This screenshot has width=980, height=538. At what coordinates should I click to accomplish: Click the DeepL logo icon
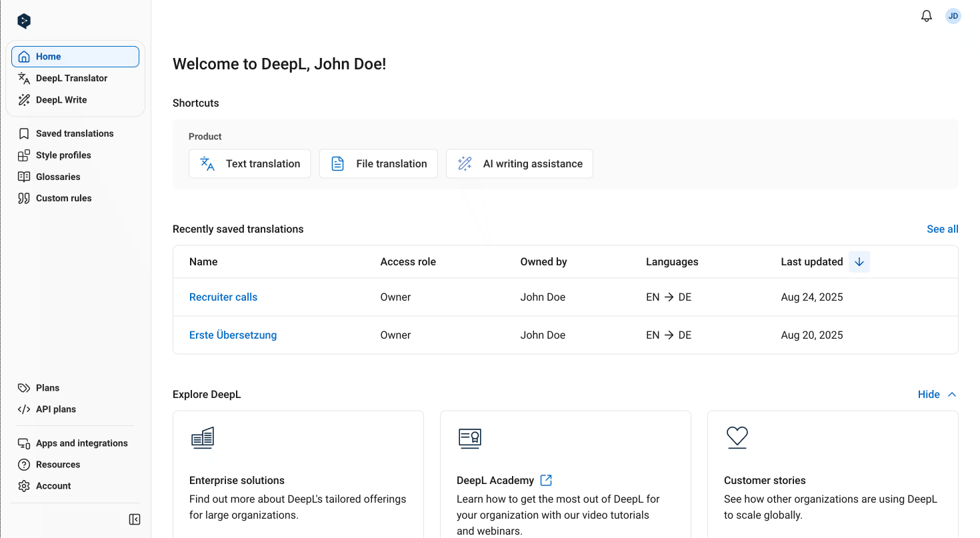pyautogui.click(x=24, y=21)
